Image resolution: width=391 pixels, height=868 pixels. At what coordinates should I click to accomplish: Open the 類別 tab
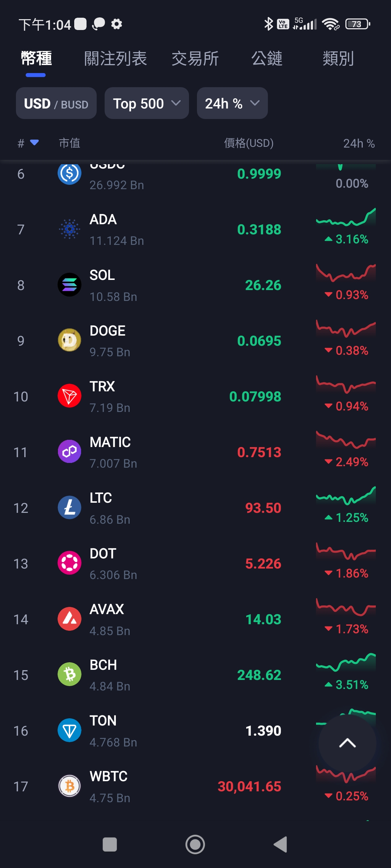(x=338, y=59)
